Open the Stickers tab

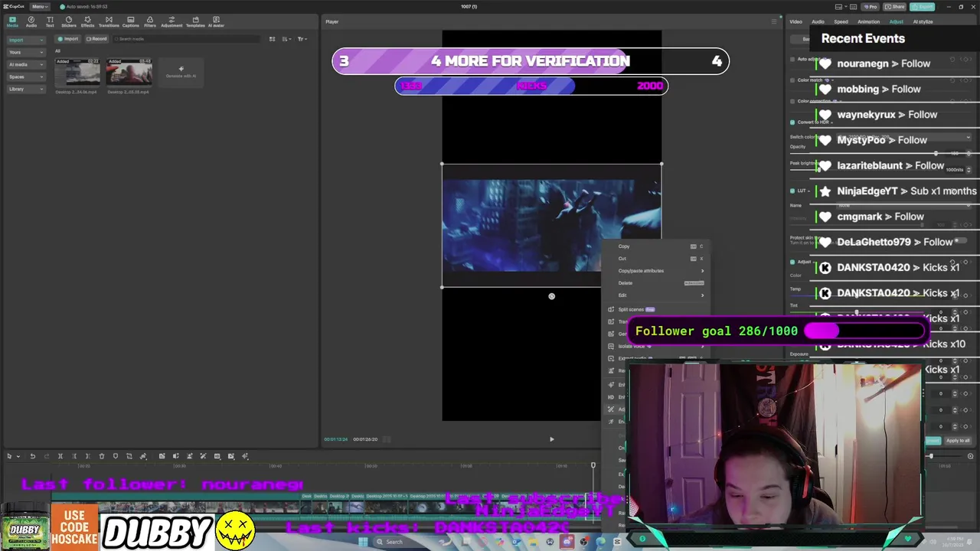pyautogui.click(x=69, y=21)
